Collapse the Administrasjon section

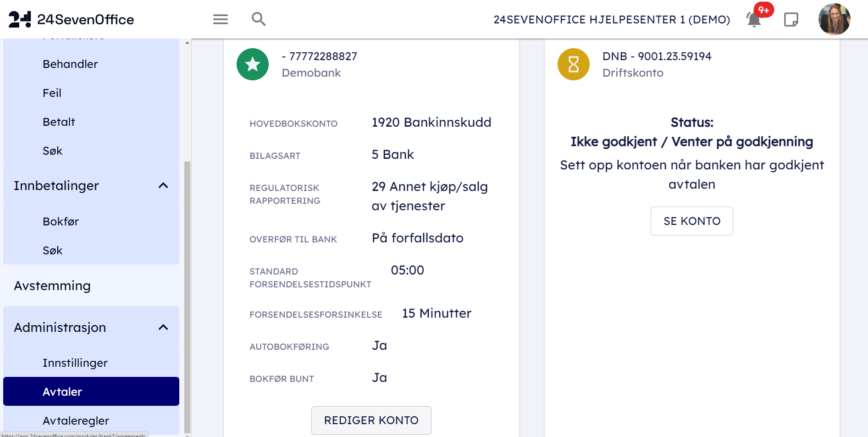[x=163, y=327]
